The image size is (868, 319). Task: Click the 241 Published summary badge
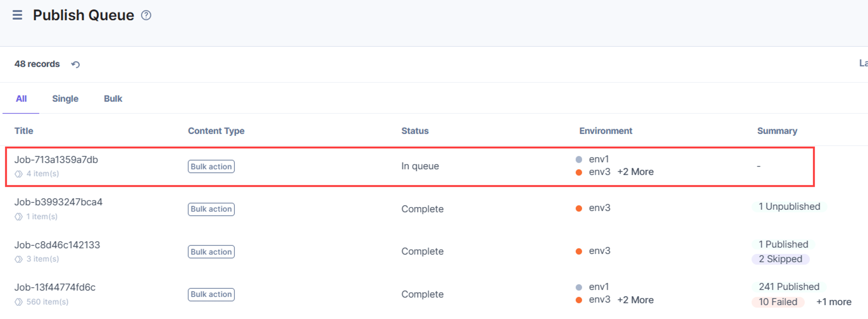click(788, 287)
